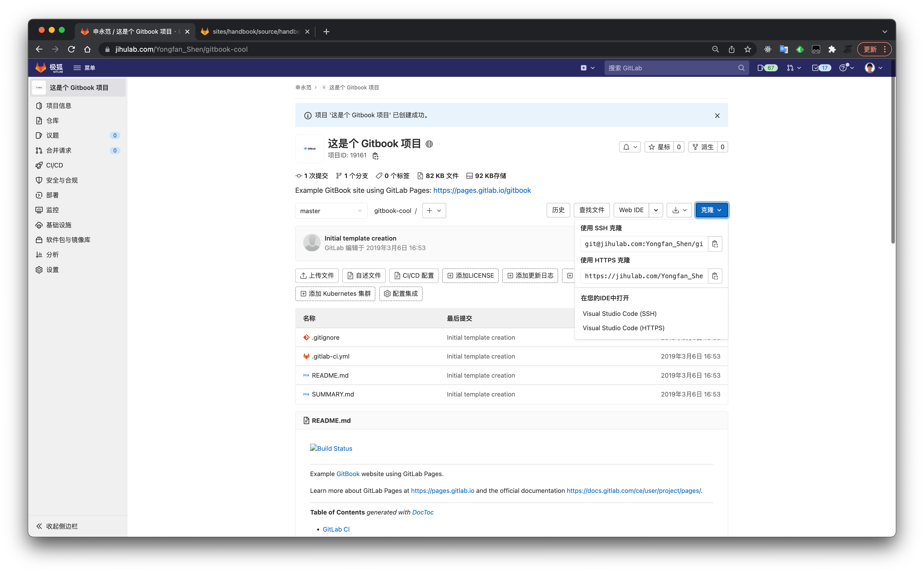The image size is (924, 574).
Task: Copy the SSH clone URL
Action: [715, 243]
